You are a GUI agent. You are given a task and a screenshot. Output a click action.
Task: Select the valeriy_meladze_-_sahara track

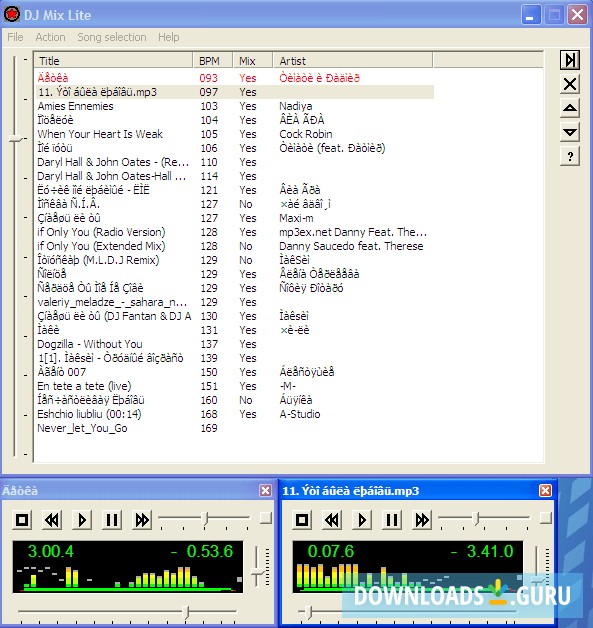pos(112,302)
